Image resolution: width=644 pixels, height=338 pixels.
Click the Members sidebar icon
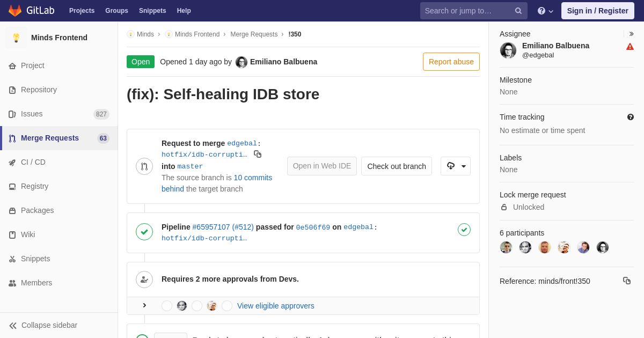[x=12, y=283]
